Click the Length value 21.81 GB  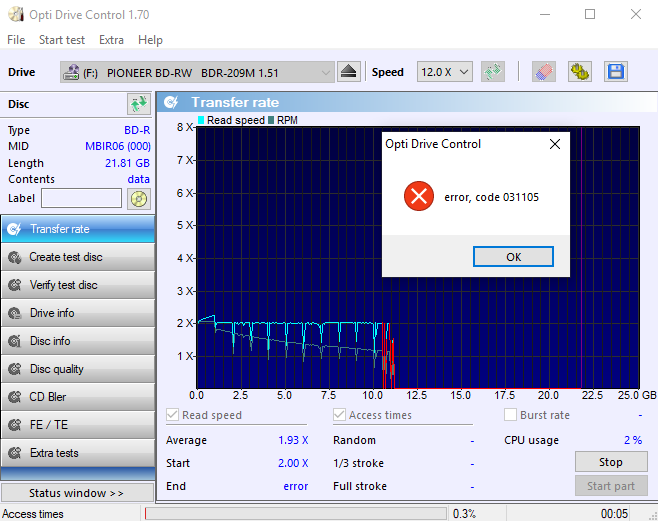click(127, 163)
